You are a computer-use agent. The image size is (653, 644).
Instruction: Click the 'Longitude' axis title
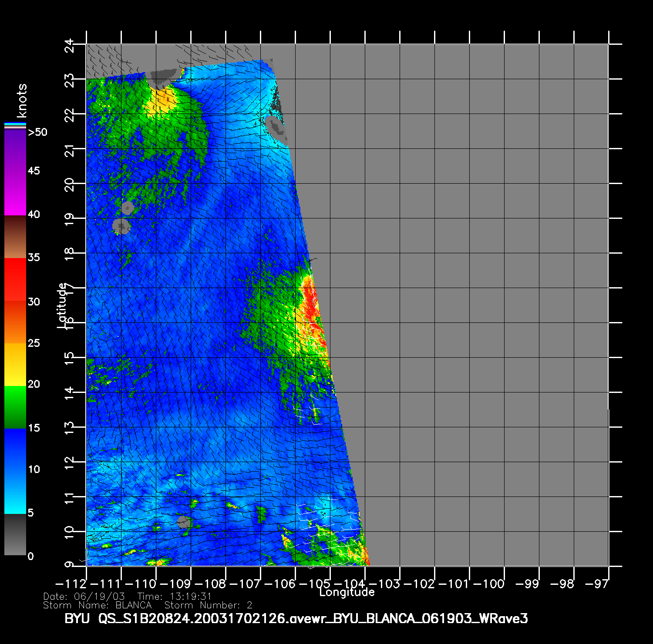[x=347, y=592]
